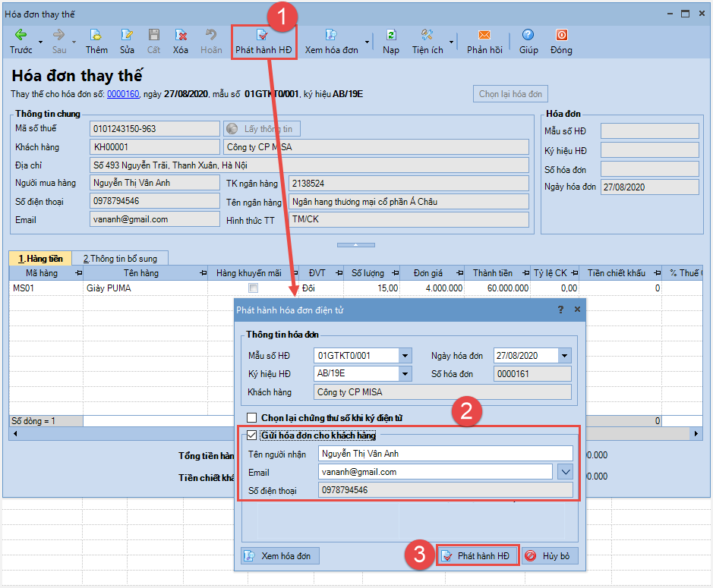Screen dimensions: 713x588
Task: Select the Hàng tiền tab
Action: [x=40, y=259]
